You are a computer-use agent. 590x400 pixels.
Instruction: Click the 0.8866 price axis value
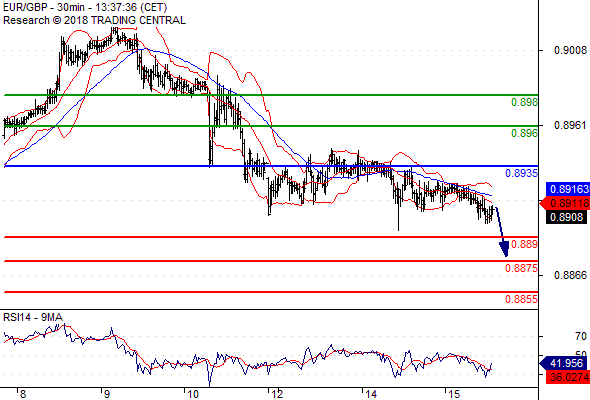pyautogui.click(x=570, y=275)
